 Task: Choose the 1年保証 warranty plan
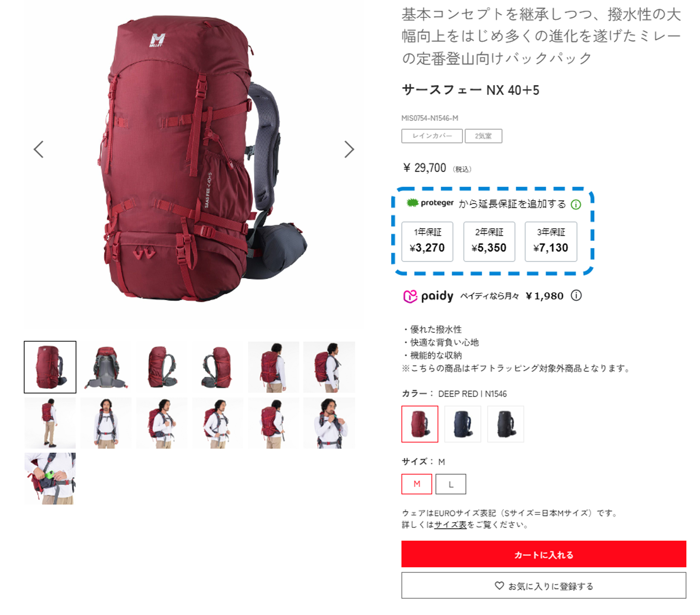[x=427, y=242]
